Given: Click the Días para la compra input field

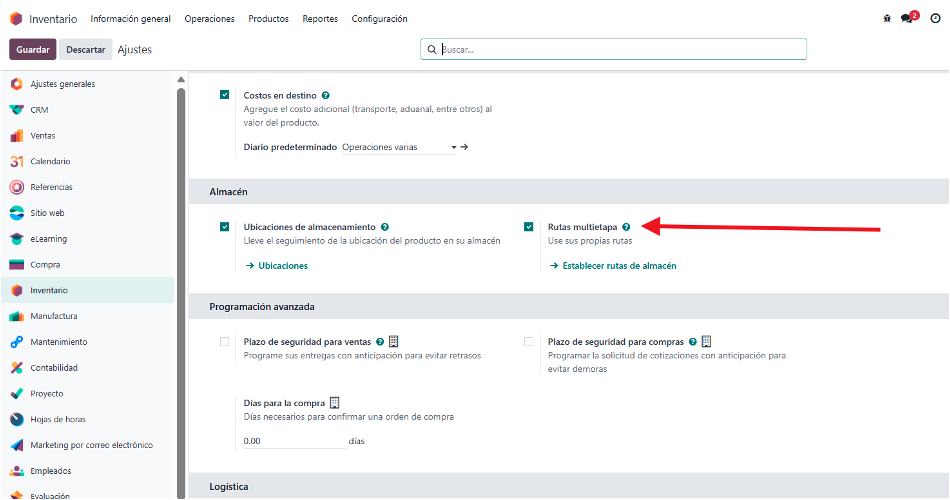Looking at the screenshot, I should (293, 441).
